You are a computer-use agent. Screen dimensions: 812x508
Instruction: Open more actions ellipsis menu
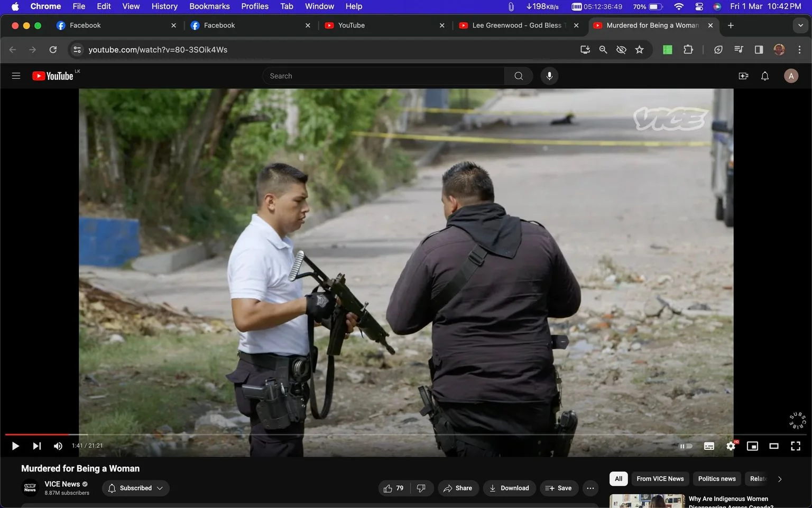tap(590, 488)
